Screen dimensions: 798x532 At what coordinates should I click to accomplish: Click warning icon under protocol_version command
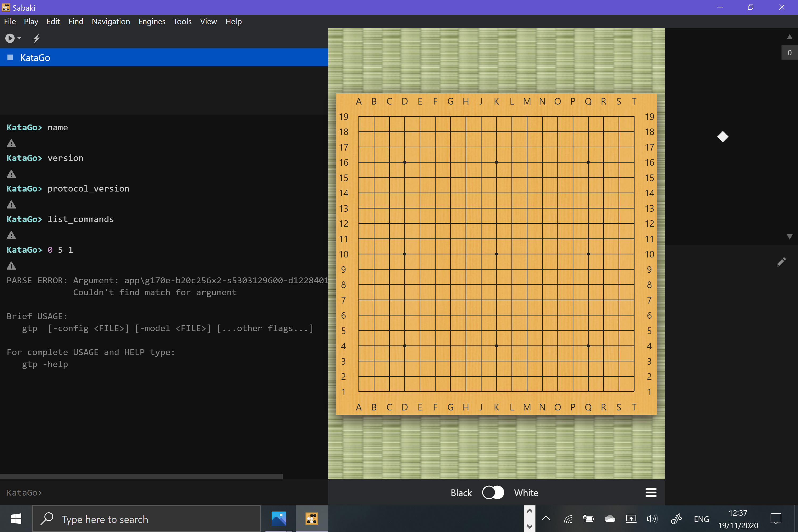click(11, 205)
